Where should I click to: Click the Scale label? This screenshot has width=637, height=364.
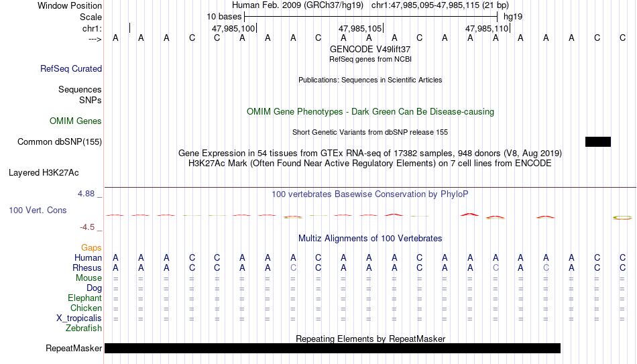coord(91,17)
